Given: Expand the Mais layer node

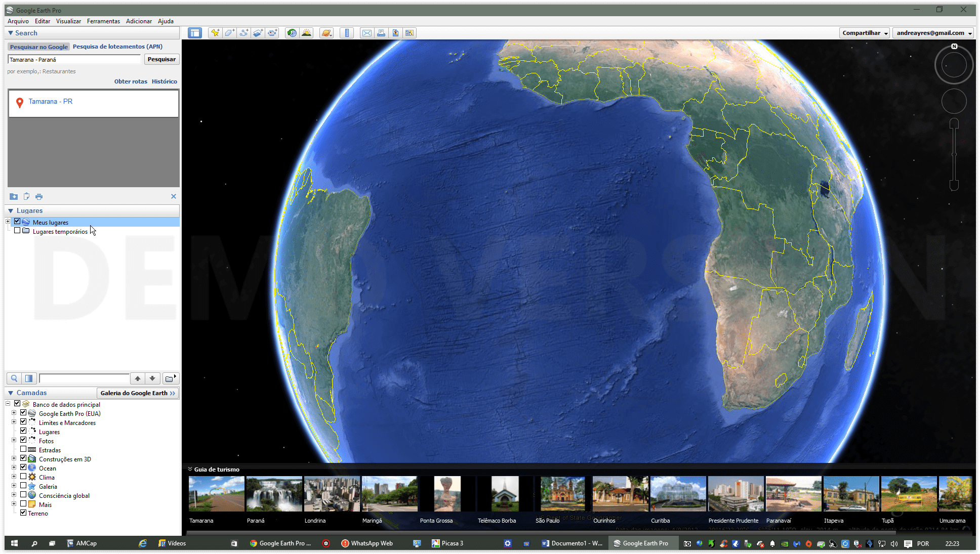Looking at the screenshot, I should [x=14, y=504].
